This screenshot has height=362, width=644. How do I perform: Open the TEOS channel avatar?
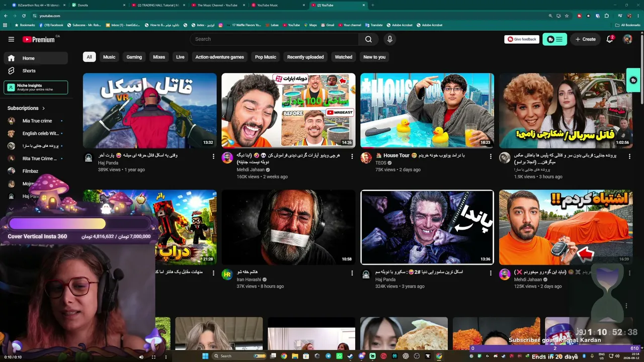pyautogui.click(x=366, y=158)
